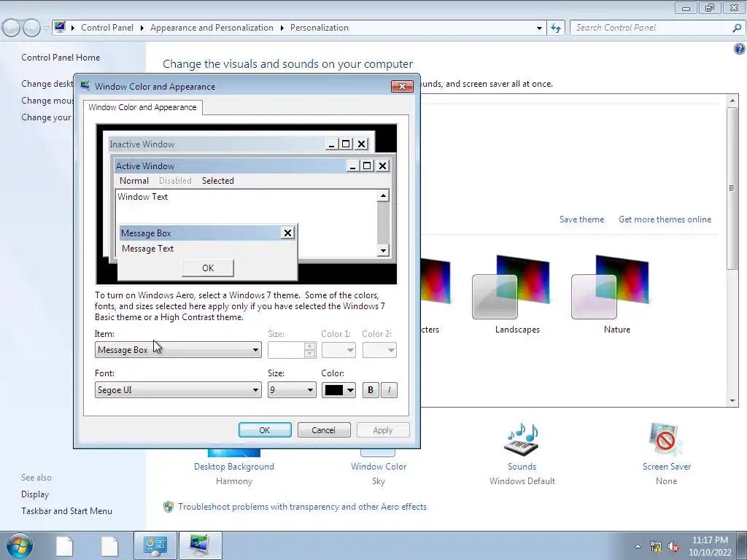The height and width of the screenshot is (560, 747).
Task: Cancel the Window Color and Appearance dialog
Action: pos(324,430)
